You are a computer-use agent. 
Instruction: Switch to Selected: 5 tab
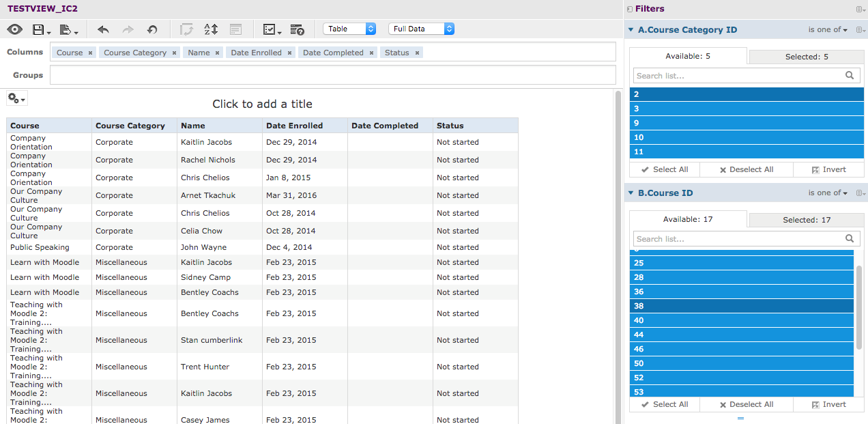tap(807, 57)
